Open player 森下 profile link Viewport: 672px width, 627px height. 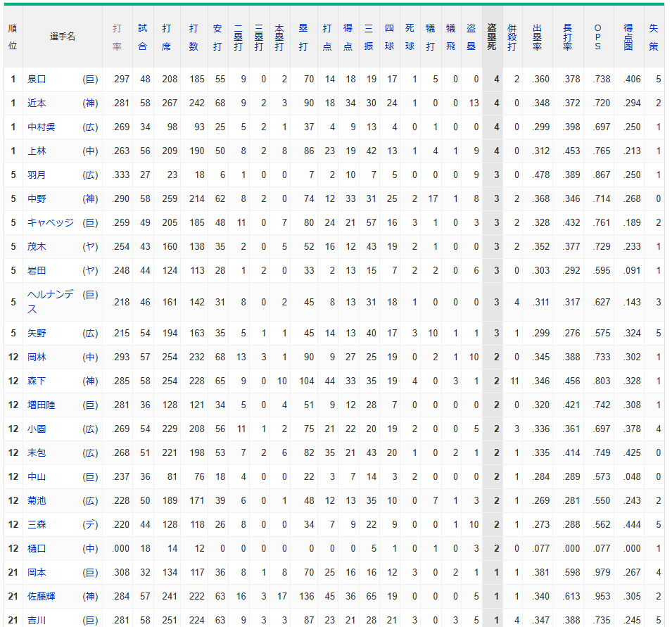point(37,381)
